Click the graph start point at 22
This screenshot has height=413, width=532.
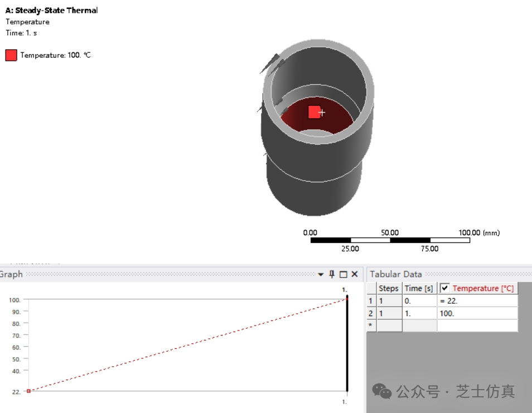(x=28, y=391)
